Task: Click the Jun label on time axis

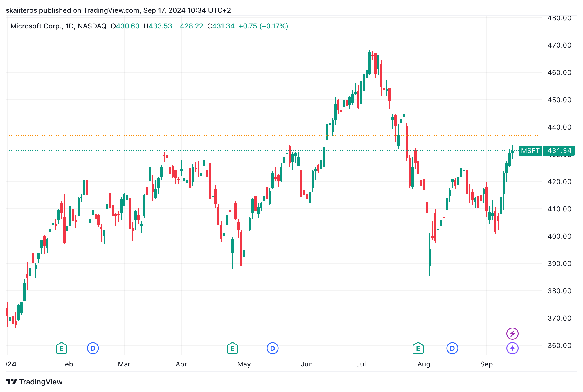Action: pos(307,364)
